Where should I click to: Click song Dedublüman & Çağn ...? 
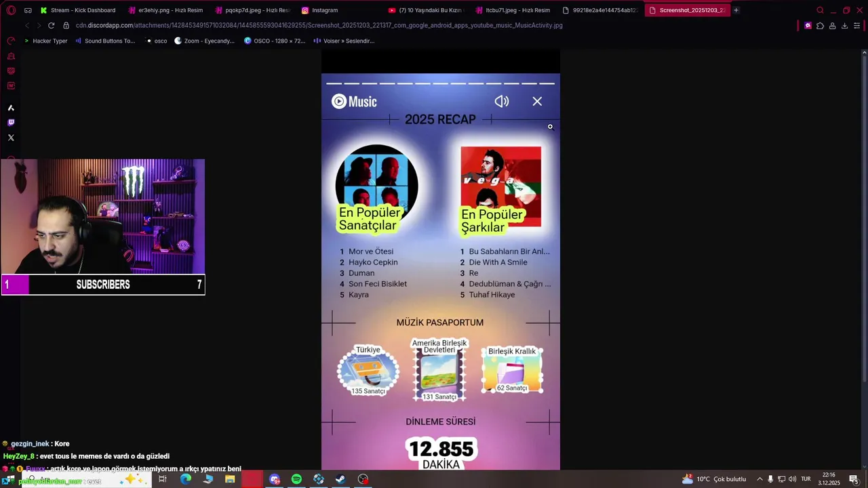point(510,284)
